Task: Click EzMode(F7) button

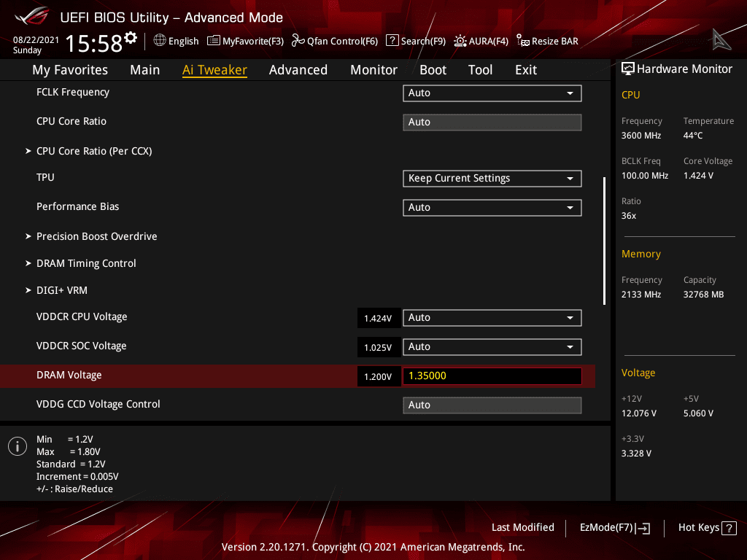Action: pos(614,528)
